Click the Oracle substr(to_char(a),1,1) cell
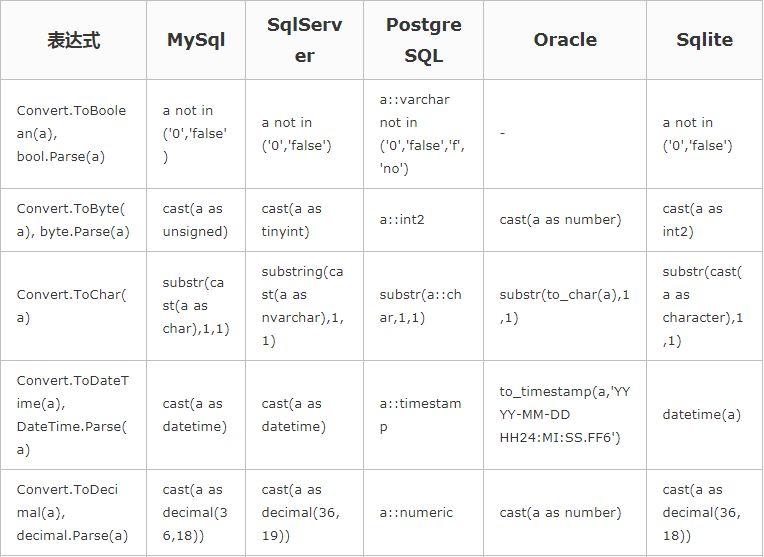Viewport: 764px width, 557px height. [565, 306]
